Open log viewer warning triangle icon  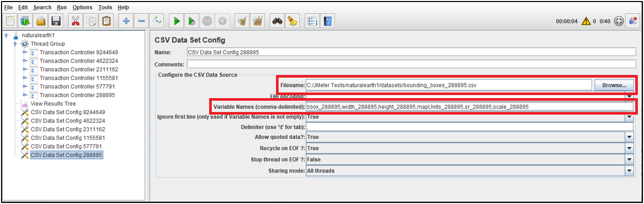tap(586, 22)
